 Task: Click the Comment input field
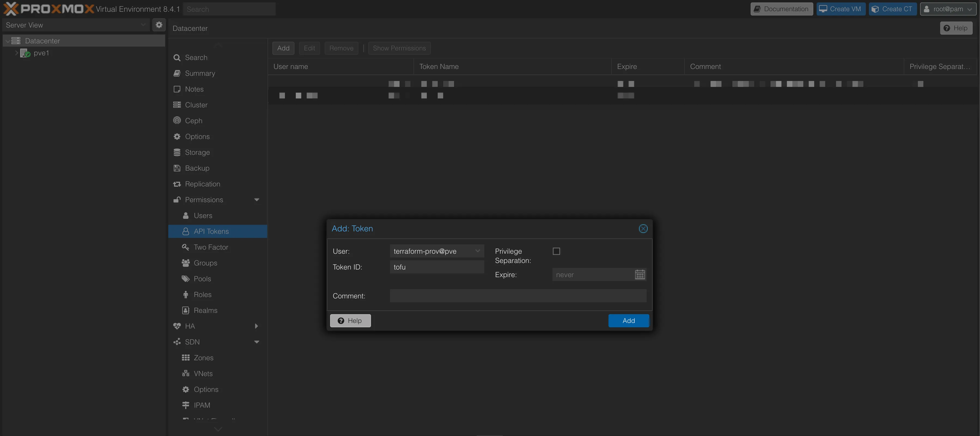point(518,296)
